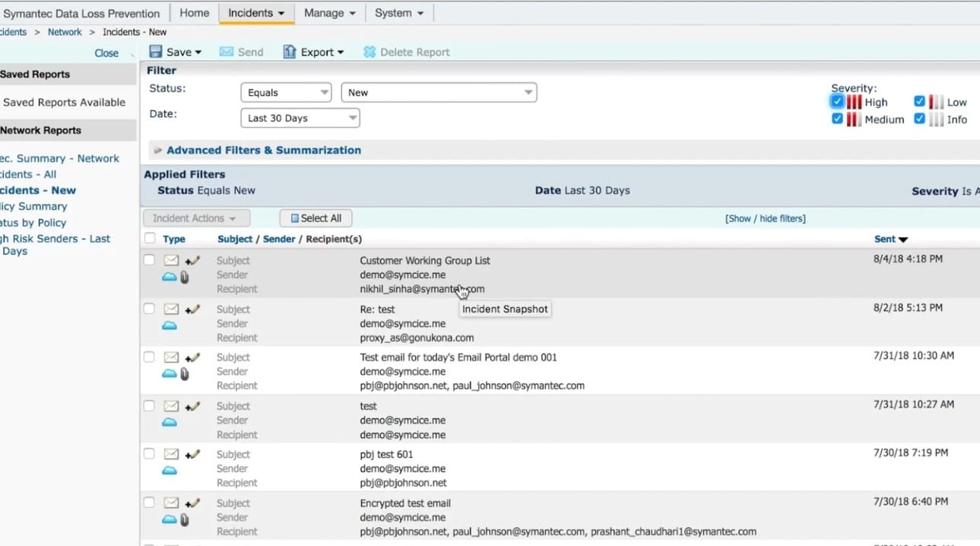
Task: Open the Status operator Equals dropdown
Action: click(286, 93)
